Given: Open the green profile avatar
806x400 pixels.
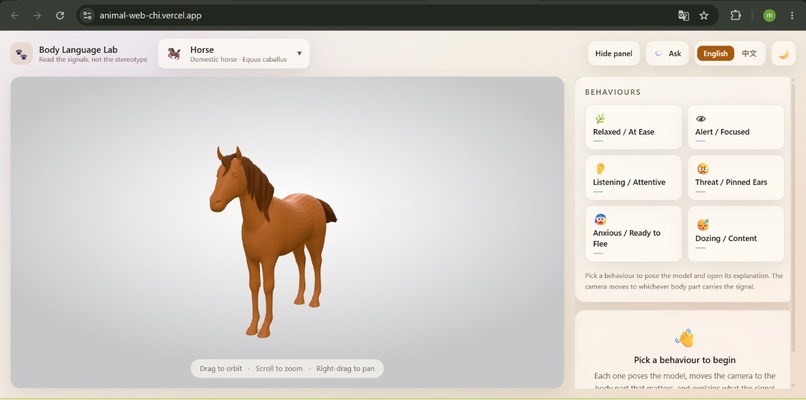Looking at the screenshot, I should pyautogui.click(x=769, y=15).
